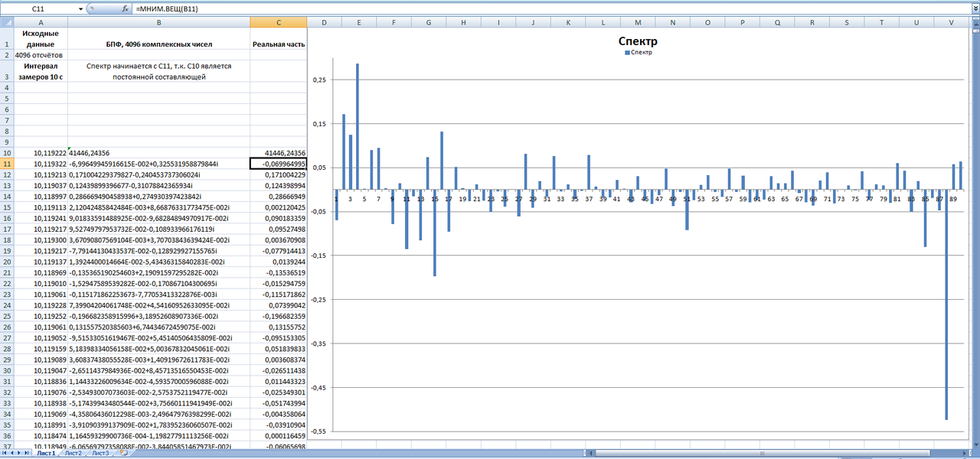
Task: Select column A header
Action: click(41, 22)
